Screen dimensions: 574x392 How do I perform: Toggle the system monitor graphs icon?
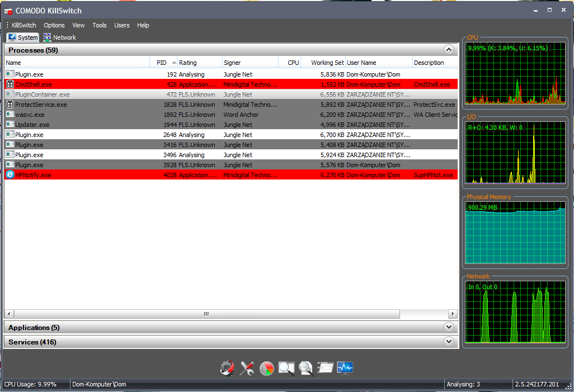345,368
